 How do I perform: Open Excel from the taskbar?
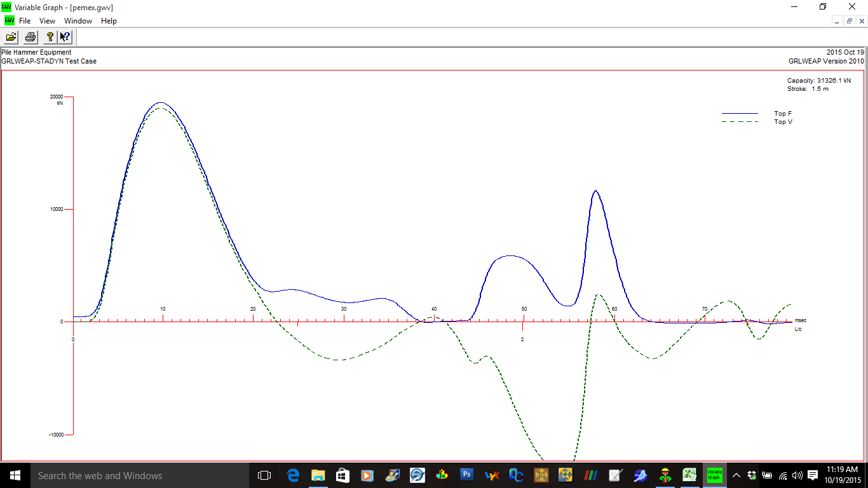pyautogui.click(x=689, y=475)
